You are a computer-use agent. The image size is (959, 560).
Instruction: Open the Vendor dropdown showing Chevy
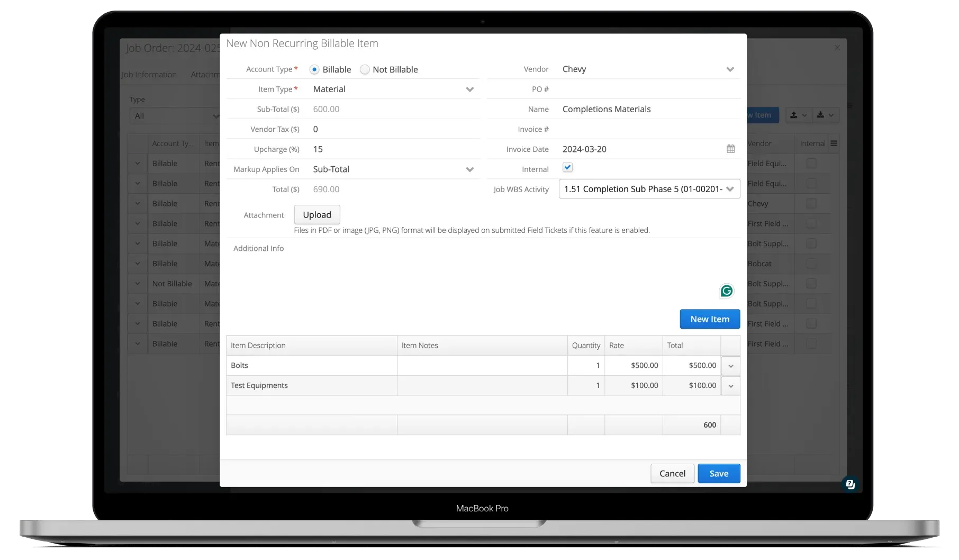[x=730, y=69]
